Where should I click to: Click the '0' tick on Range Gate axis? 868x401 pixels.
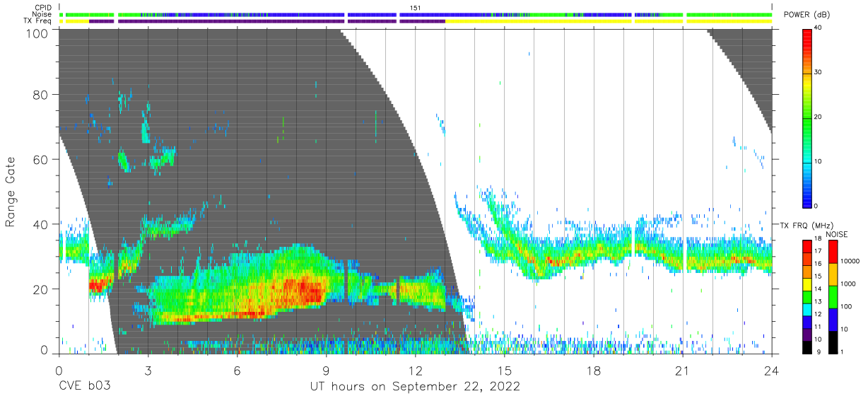(45, 350)
